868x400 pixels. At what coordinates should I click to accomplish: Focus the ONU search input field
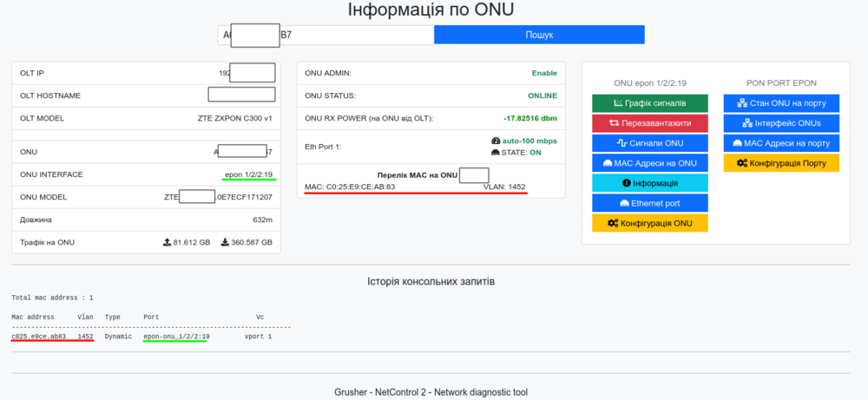point(325,35)
